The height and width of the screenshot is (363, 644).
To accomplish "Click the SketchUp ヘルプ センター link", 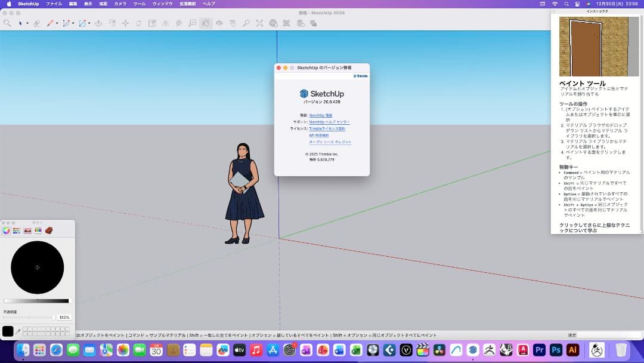I will (x=329, y=122).
